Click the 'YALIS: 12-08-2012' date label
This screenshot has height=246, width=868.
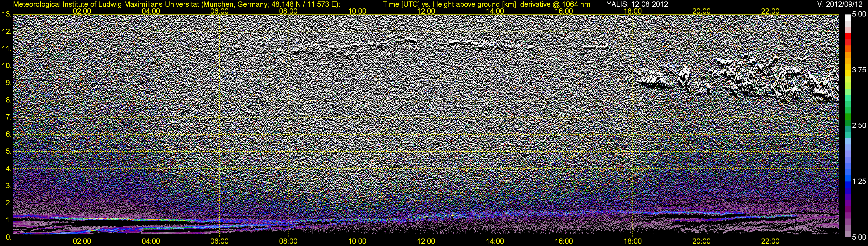click(637, 4)
